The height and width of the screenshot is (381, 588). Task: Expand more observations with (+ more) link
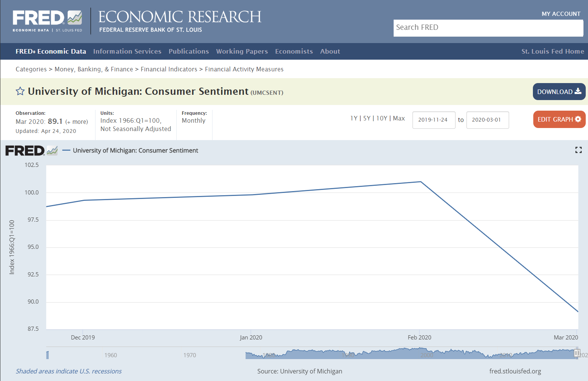click(77, 122)
